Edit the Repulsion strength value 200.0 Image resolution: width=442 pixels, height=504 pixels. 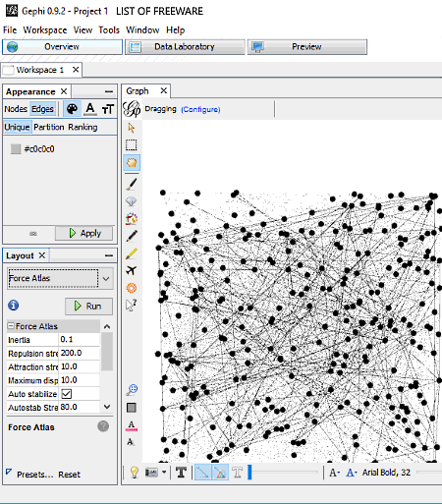pyautogui.click(x=79, y=353)
